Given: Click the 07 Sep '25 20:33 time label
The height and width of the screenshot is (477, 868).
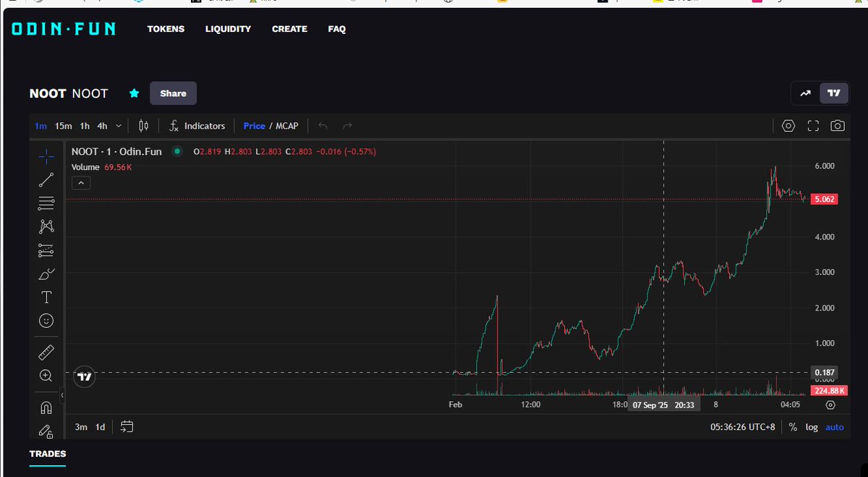Looking at the screenshot, I should 663,405.
